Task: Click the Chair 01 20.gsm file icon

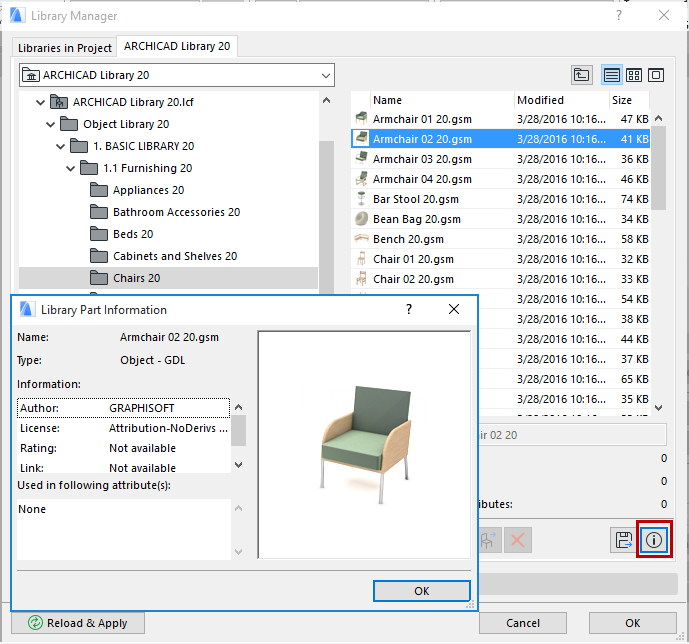Action: (x=361, y=259)
